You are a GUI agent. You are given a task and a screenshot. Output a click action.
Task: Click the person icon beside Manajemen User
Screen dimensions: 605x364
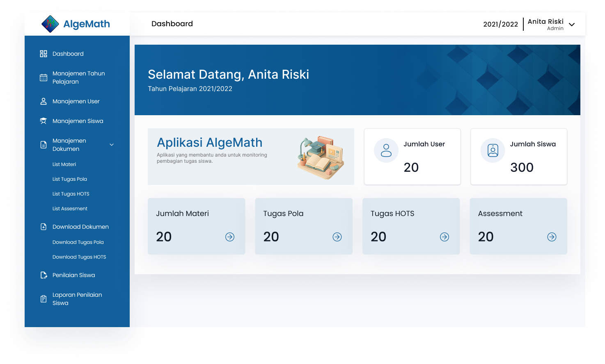(44, 101)
